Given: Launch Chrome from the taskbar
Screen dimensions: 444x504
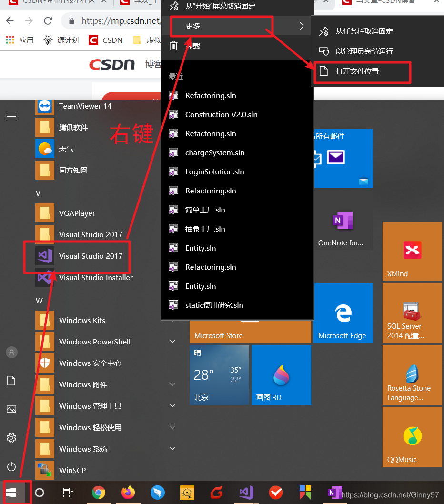Looking at the screenshot, I should point(99,492).
